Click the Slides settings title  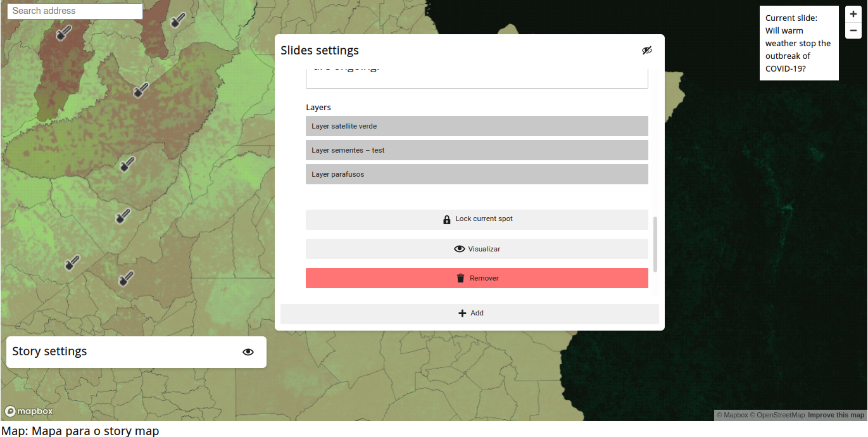pos(320,51)
